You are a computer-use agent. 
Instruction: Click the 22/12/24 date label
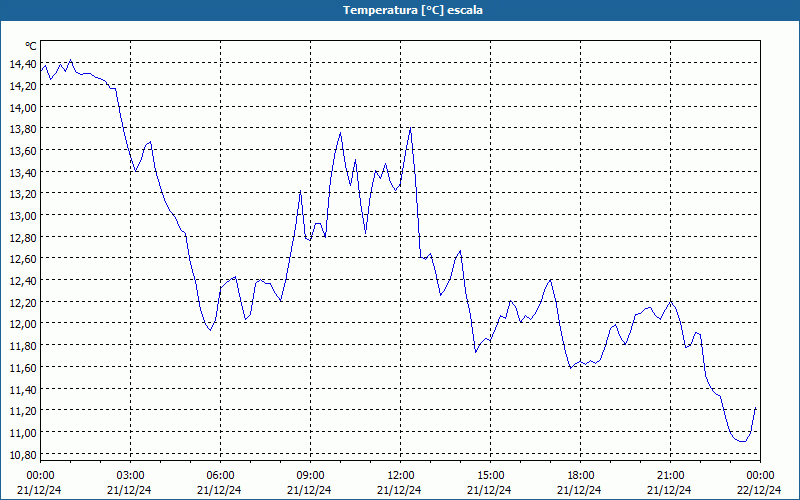coord(759,490)
